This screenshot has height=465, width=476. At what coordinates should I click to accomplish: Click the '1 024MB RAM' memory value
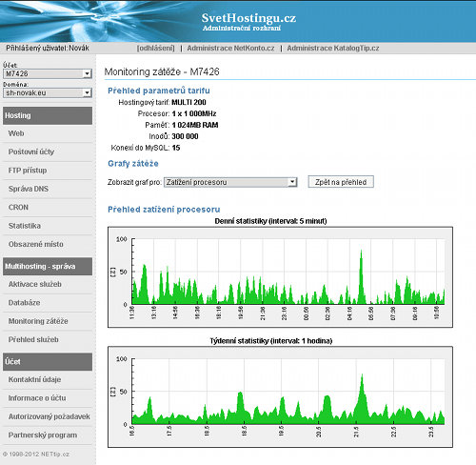(x=195, y=125)
